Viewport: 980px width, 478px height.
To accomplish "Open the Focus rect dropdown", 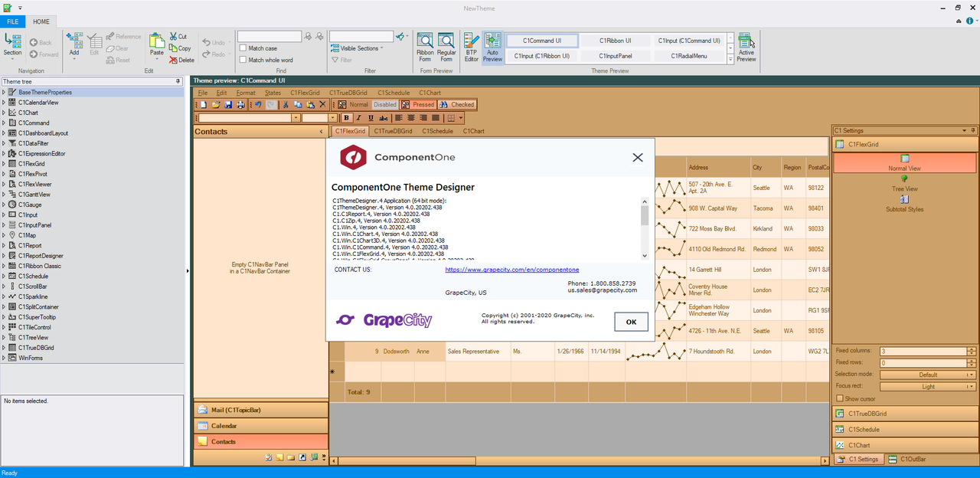I will point(928,387).
